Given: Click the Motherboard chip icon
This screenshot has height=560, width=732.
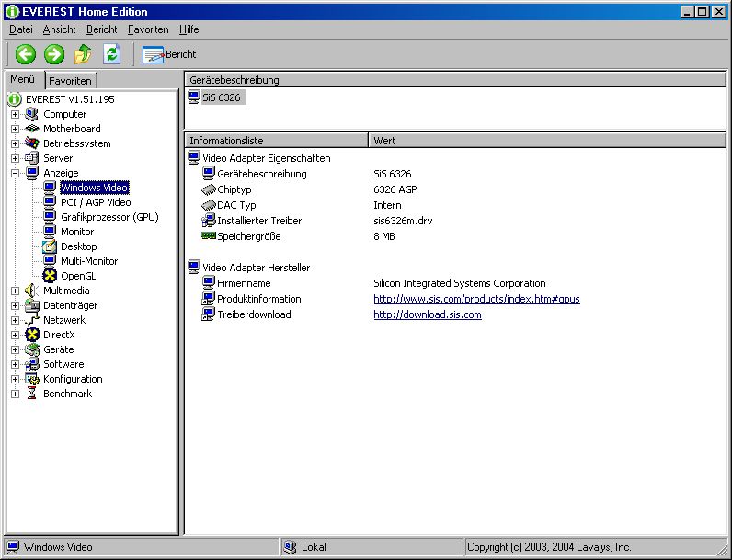Looking at the screenshot, I should pos(32,129).
